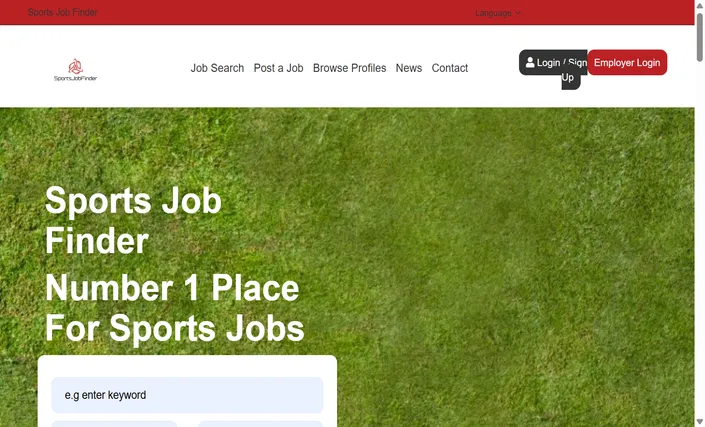Click the vertical scrollbar thumb

click(700, 37)
